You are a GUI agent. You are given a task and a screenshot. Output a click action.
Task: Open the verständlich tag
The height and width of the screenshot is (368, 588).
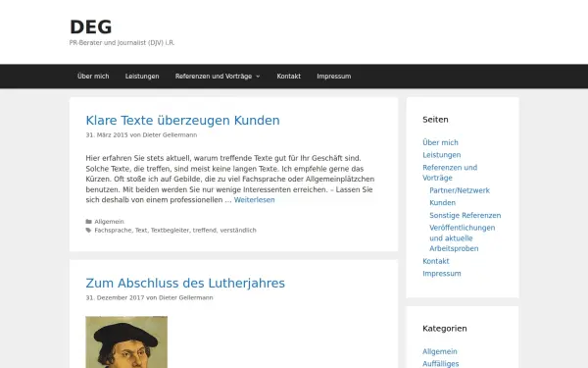pyautogui.click(x=238, y=231)
